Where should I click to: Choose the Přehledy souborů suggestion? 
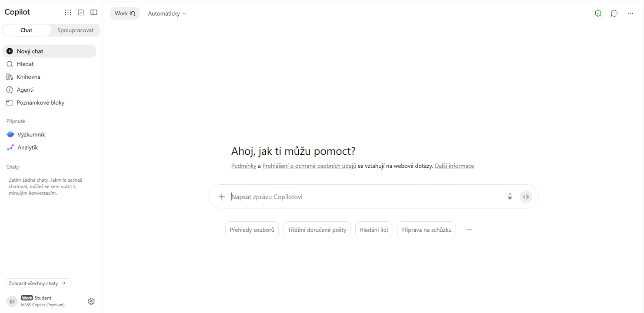click(252, 230)
